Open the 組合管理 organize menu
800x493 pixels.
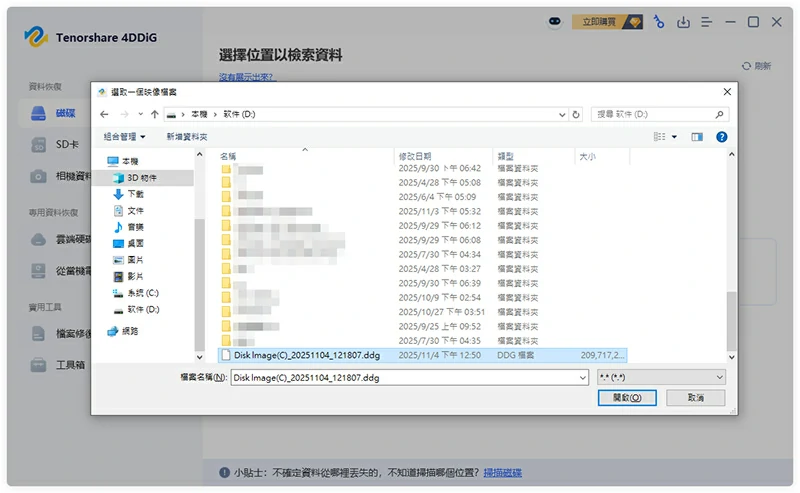point(124,136)
